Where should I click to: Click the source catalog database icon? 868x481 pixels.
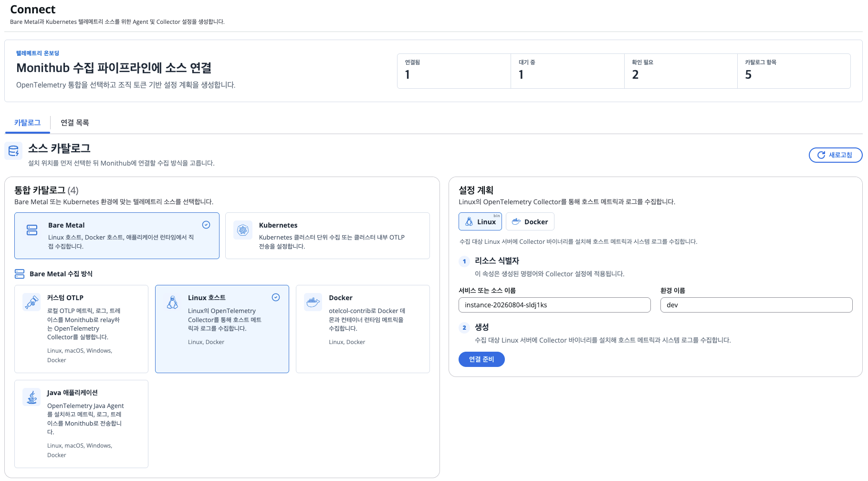[x=13, y=151]
